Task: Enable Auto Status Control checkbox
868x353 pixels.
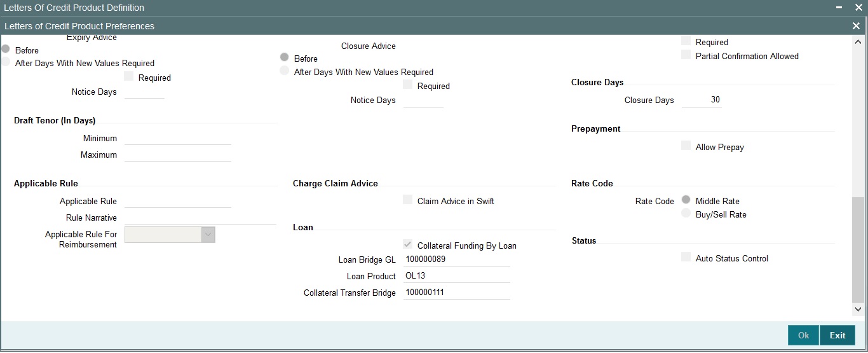Action: pyautogui.click(x=686, y=257)
